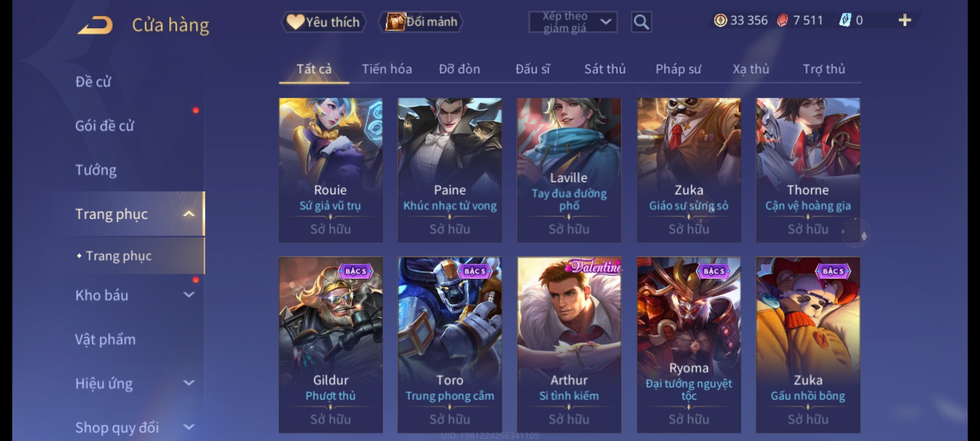The height and width of the screenshot is (441, 980).
Task: Expand the Kho báu sidebar section
Action: point(189,295)
